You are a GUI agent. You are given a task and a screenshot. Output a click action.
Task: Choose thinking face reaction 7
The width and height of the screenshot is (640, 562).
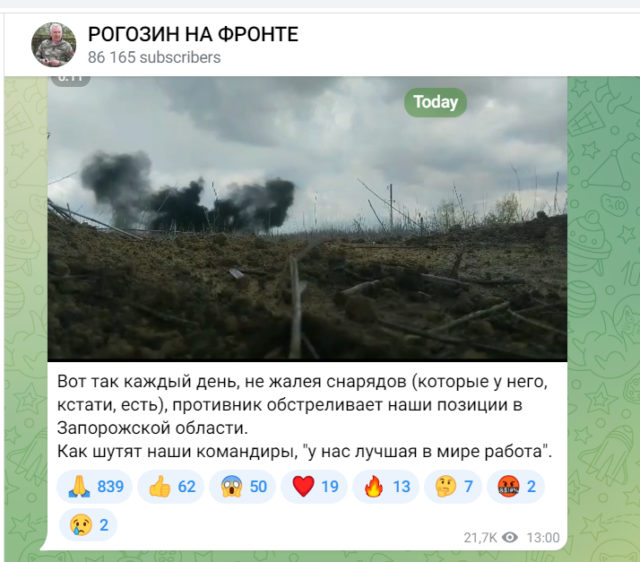click(x=453, y=486)
